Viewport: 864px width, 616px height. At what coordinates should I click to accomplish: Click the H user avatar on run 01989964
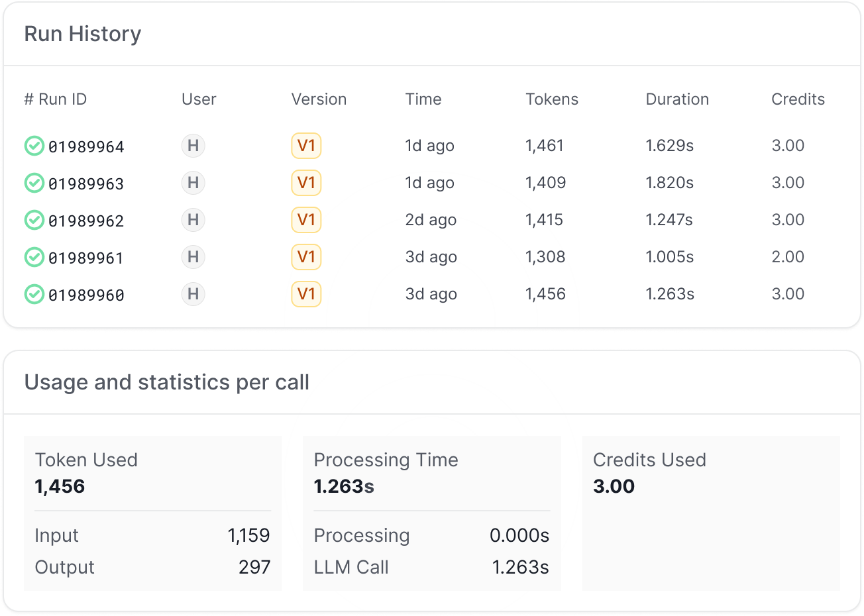pos(193,146)
